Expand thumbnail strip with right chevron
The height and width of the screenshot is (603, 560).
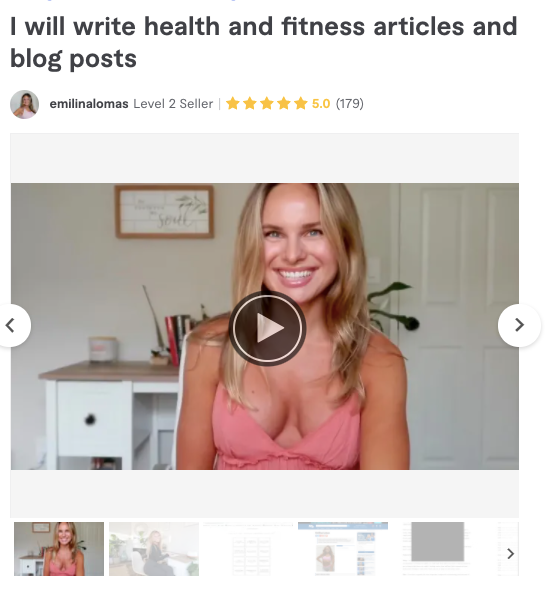(510, 554)
